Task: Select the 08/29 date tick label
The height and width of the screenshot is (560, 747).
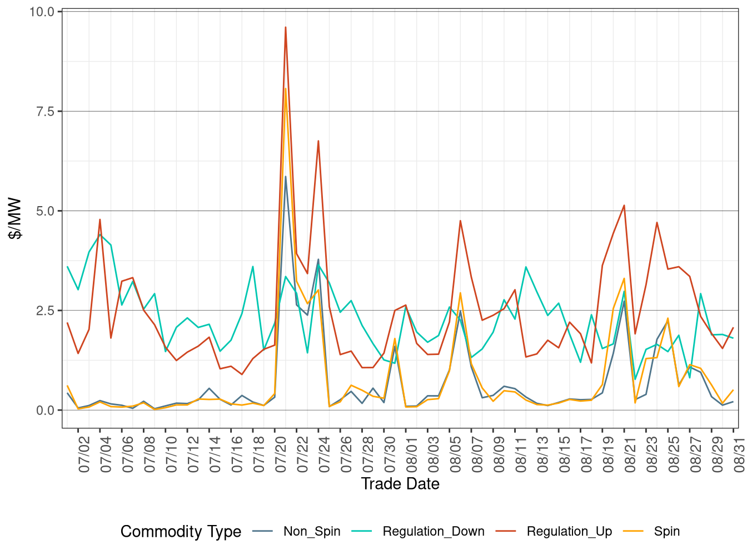Action: point(718,454)
